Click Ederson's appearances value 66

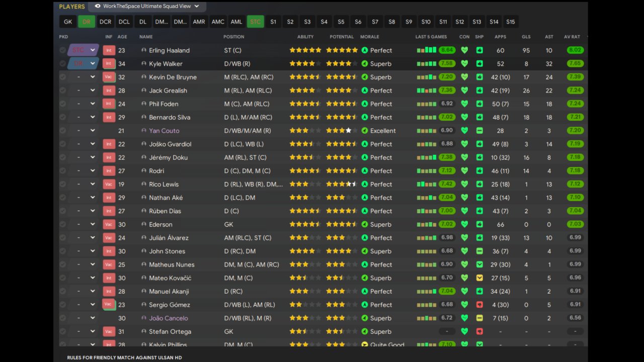pos(500,224)
